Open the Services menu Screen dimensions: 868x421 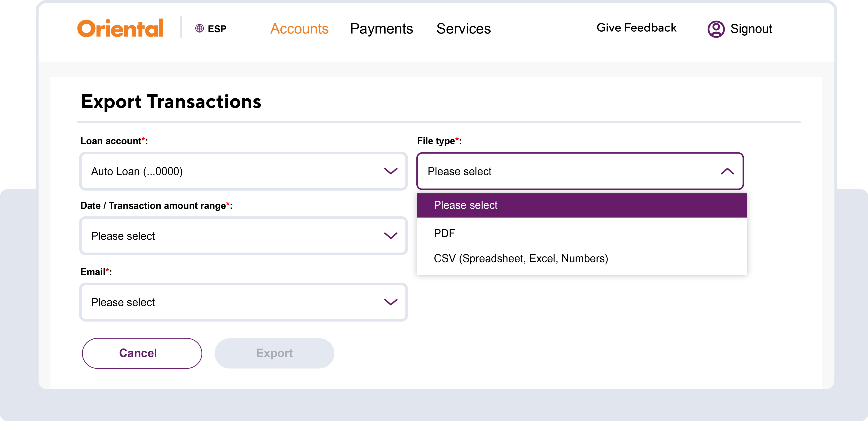pos(463,29)
